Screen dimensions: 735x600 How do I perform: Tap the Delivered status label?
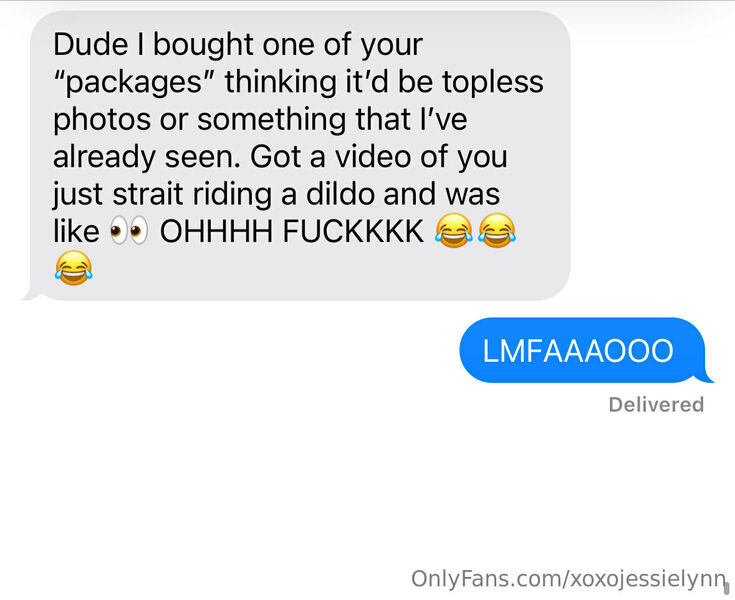coord(656,405)
